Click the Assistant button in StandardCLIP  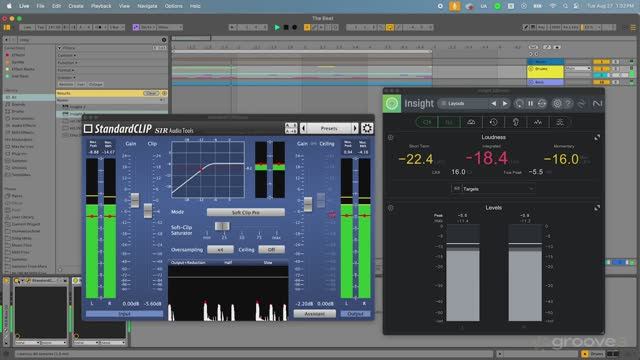(315, 314)
